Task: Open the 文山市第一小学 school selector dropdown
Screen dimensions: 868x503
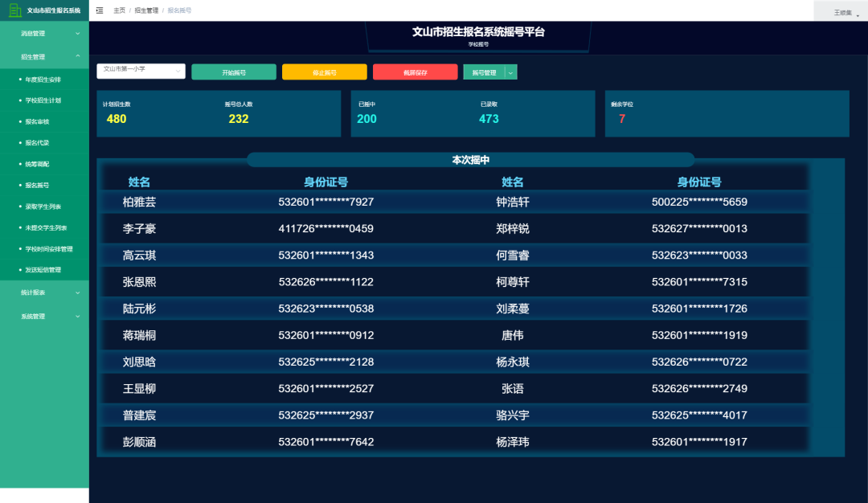Action: [141, 72]
